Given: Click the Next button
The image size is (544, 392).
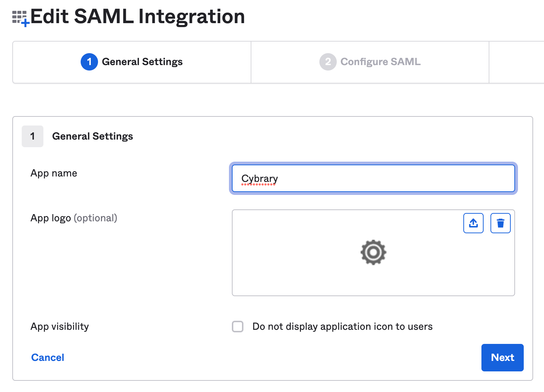Looking at the screenshot, I should pyautogui.click(x=502, y=357).
